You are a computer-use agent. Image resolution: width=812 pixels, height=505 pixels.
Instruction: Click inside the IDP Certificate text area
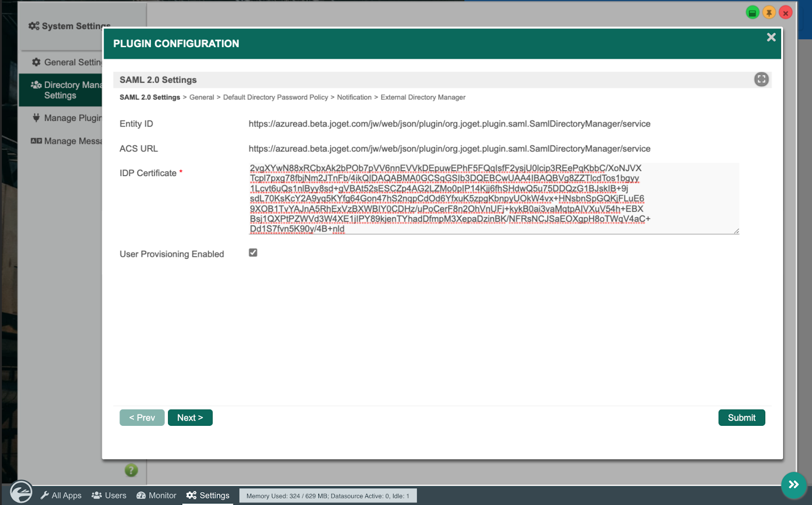pos(493,198)
